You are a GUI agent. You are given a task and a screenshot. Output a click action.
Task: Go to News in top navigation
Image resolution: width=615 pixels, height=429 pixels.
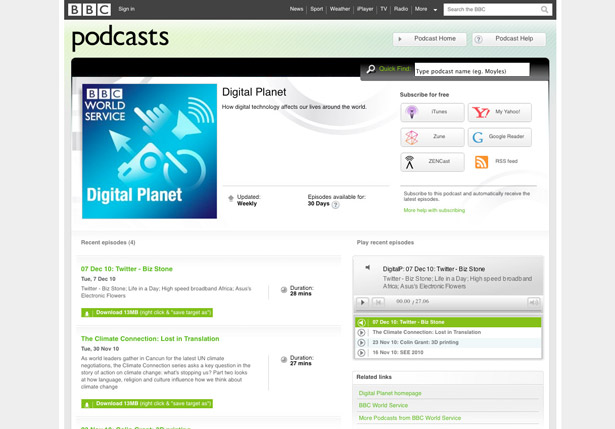tap(296, 9)
